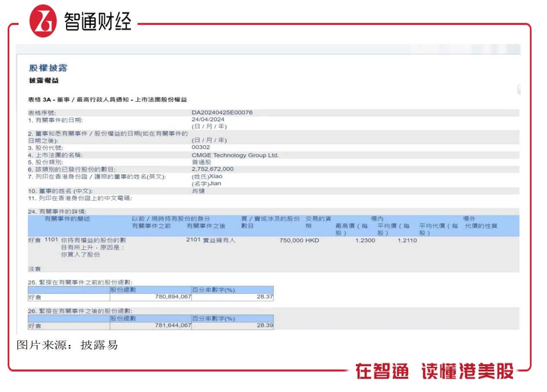The height and width of the screenshot is (392, 547).
Task: Toggle the 好倉 row in section 26
Action: [34, 326]
